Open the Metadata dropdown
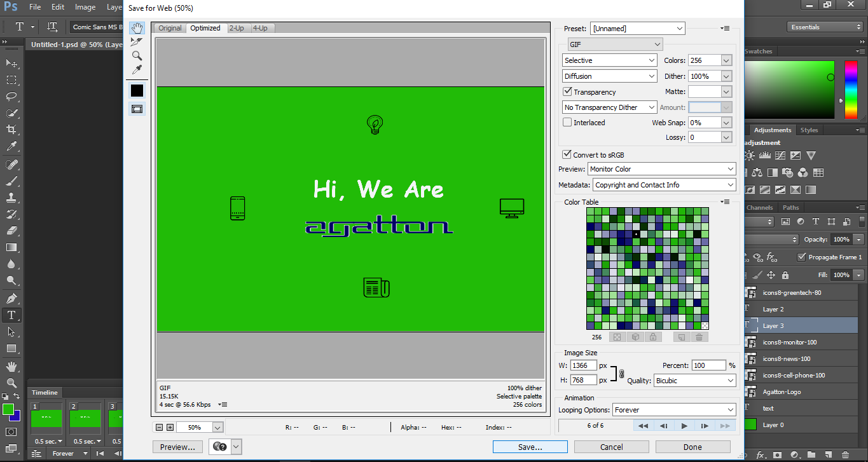Viewport: 868px width, 462px height. 665,185
